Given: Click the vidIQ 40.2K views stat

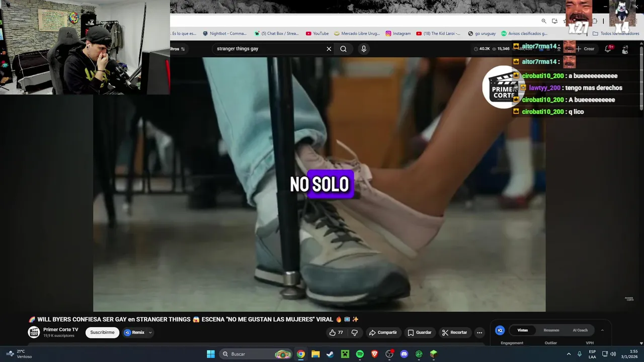Looking at the screenshot, I should tap(481, 49).
